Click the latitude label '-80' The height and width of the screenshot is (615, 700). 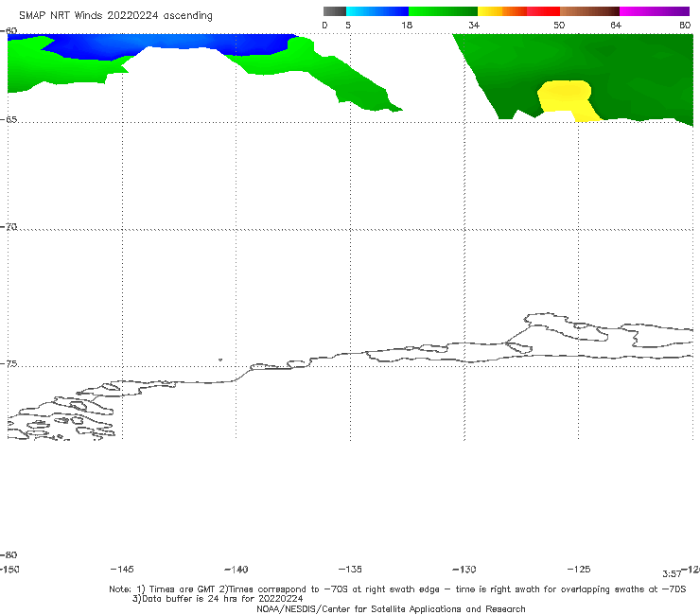point(9,554)
